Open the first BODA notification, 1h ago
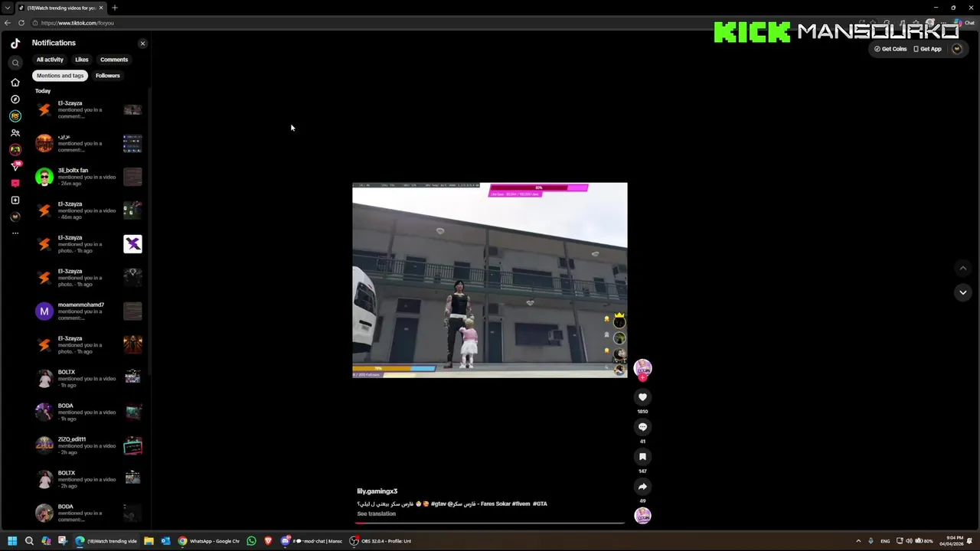 tap(89, 412)
